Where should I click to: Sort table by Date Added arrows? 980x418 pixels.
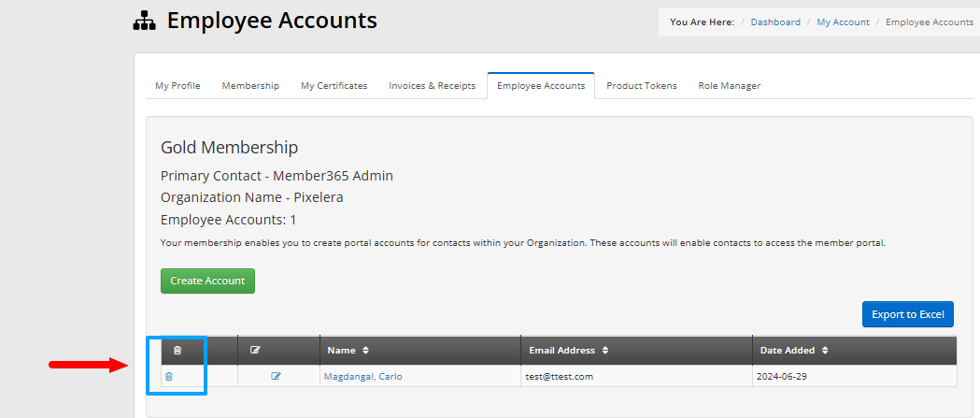click(825, 351)
